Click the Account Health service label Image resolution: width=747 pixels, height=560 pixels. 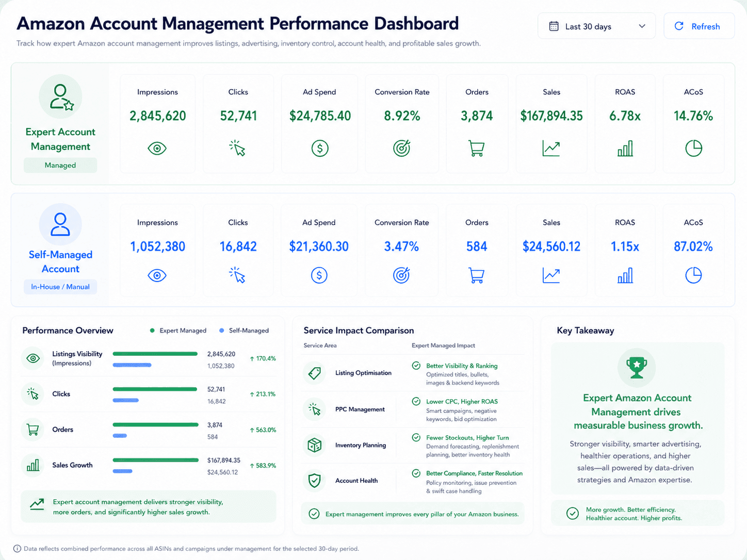pos(356,481)
